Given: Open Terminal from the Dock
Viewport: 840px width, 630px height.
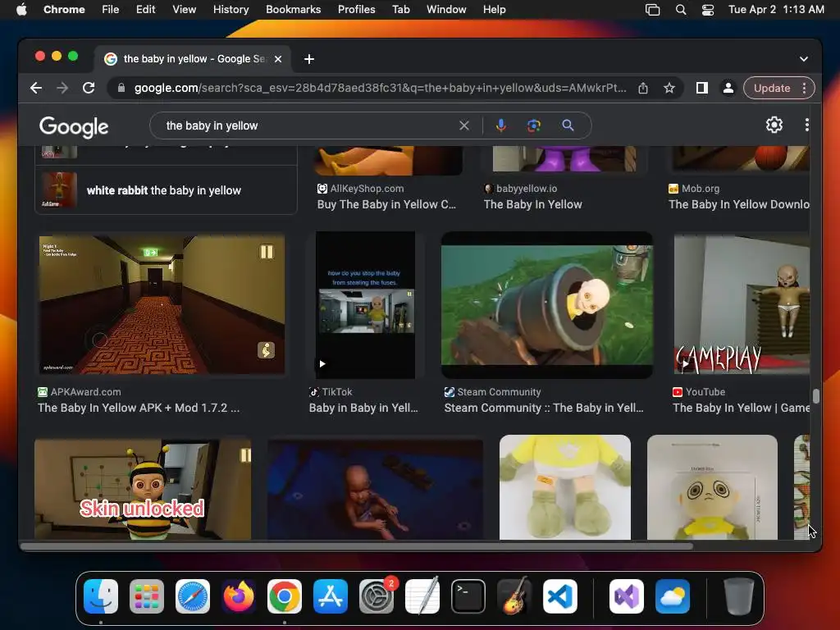Looking at the screenshot, I should pos(468,596).
